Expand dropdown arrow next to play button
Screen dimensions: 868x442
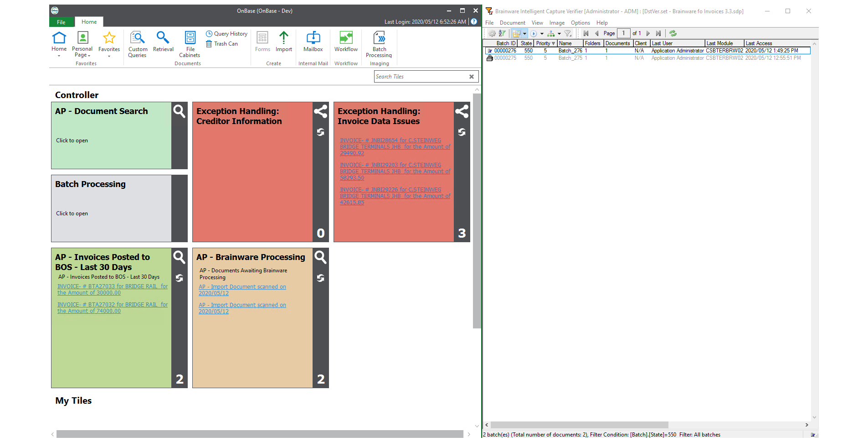[542, 34]
